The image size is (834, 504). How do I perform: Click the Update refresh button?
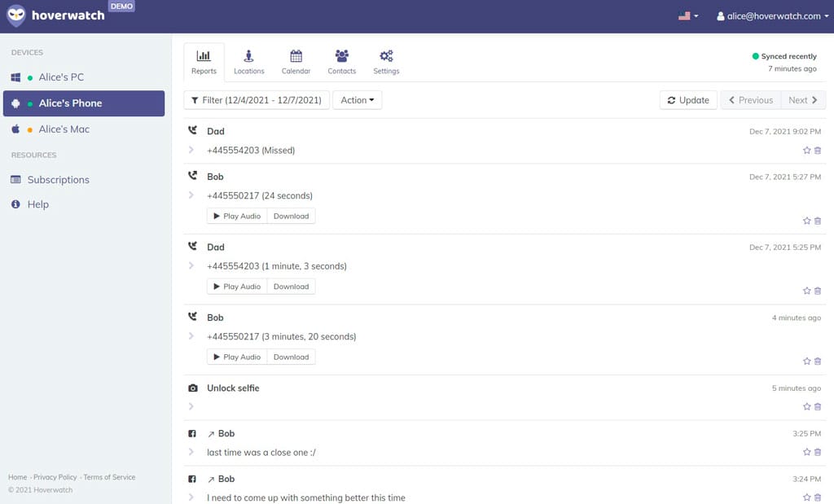[x=688, y=100]
